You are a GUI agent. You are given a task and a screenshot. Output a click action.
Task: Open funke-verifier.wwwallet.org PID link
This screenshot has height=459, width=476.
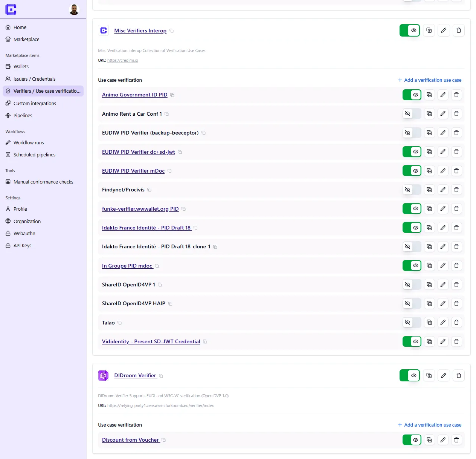pos(140,209)
